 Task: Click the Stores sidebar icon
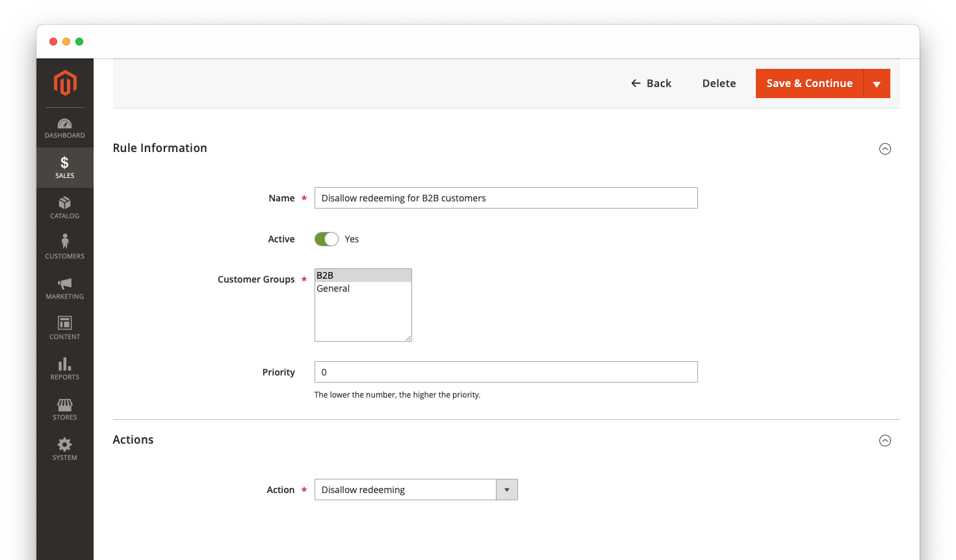pos(64,409)
